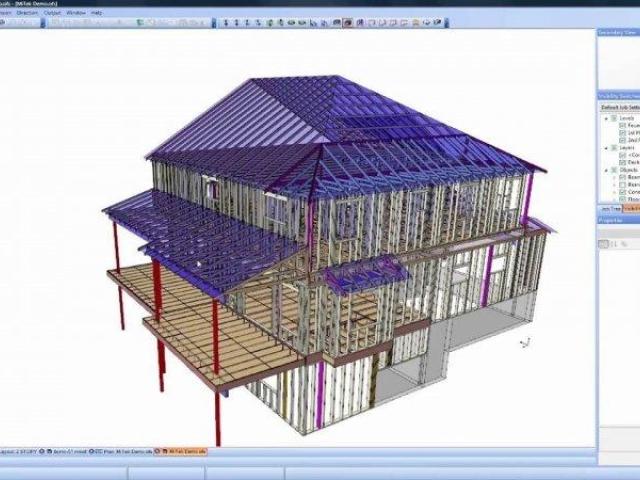
Task: Open the STC Plan document tab
Action: tap(121, 452)
